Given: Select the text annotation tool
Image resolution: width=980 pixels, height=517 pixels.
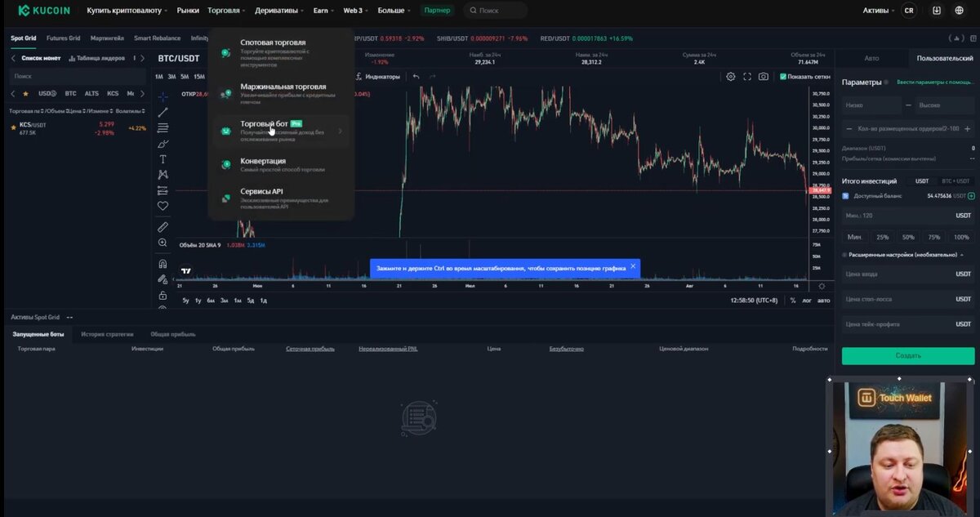Looking at the screenshot, I should pyautogui.click(x=163, y=159).
